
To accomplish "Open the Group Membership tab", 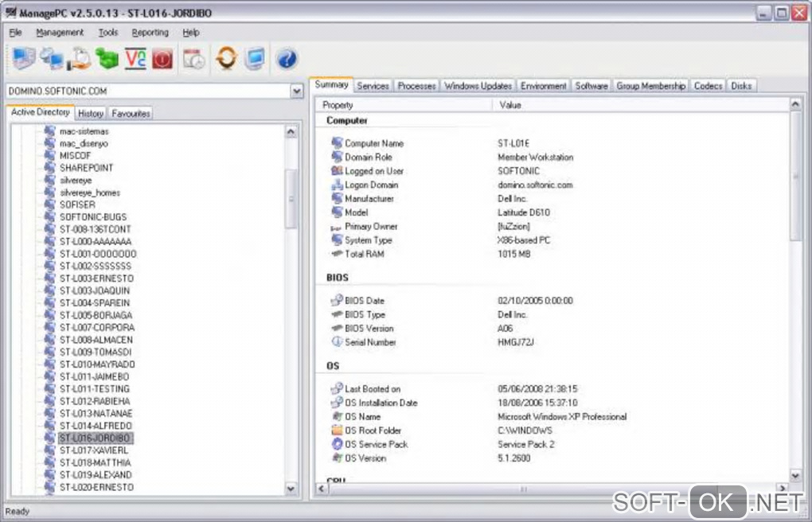I will coord(651,86).
